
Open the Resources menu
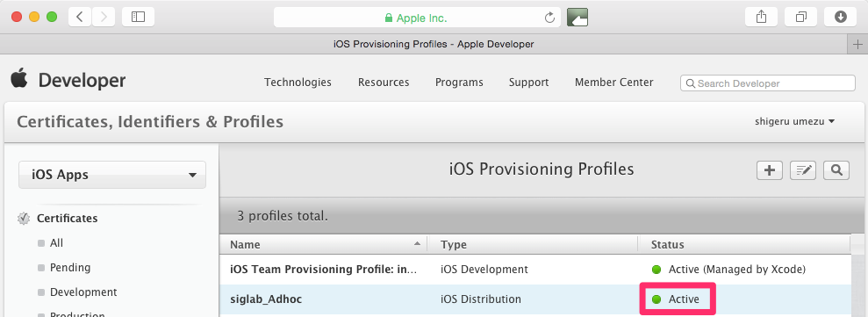[x=384, y=82]
